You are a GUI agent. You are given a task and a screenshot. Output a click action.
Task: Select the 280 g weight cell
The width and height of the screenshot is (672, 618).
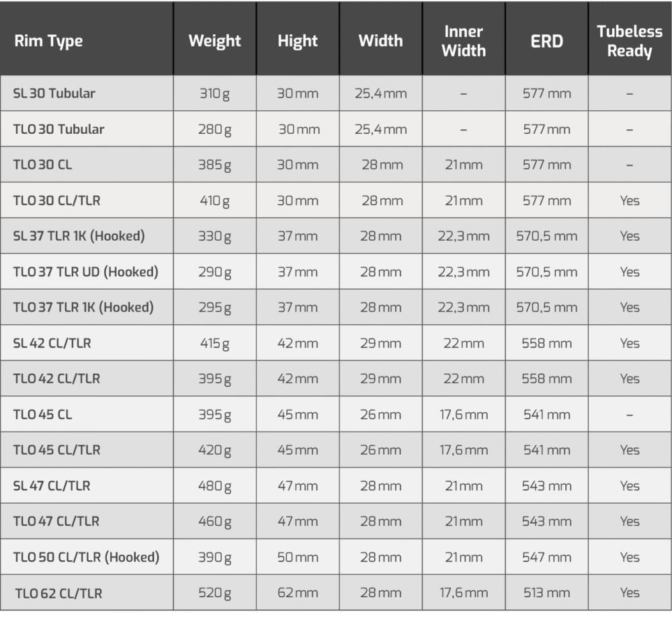[215, 130]
